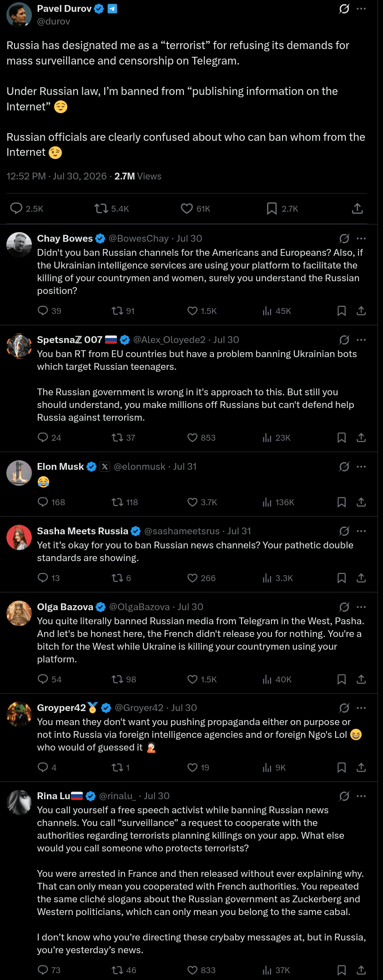This screenshot has height=980, width=383.
Task: Open Groyper42 profile avatar picture
Action: (x=19, y=714)
